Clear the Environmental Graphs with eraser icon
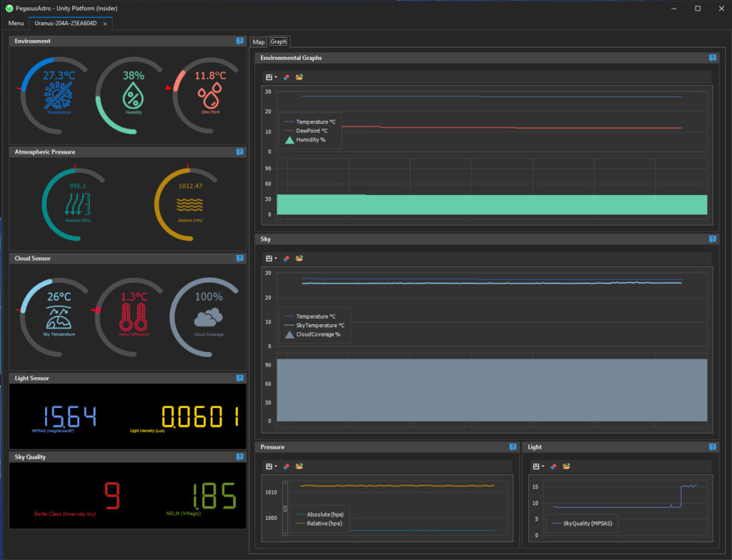732x560 pixels. tap(287, 77)
